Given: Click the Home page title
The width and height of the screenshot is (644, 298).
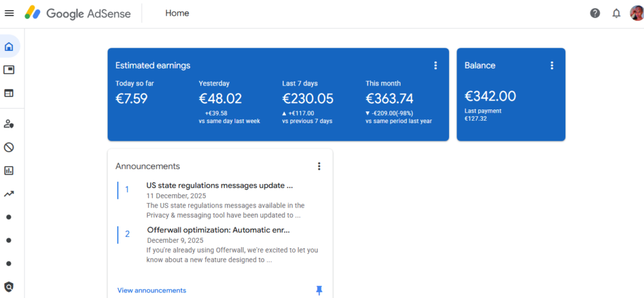Looking at the screenshot, I should pyautogui.click(x=177, y=13).
